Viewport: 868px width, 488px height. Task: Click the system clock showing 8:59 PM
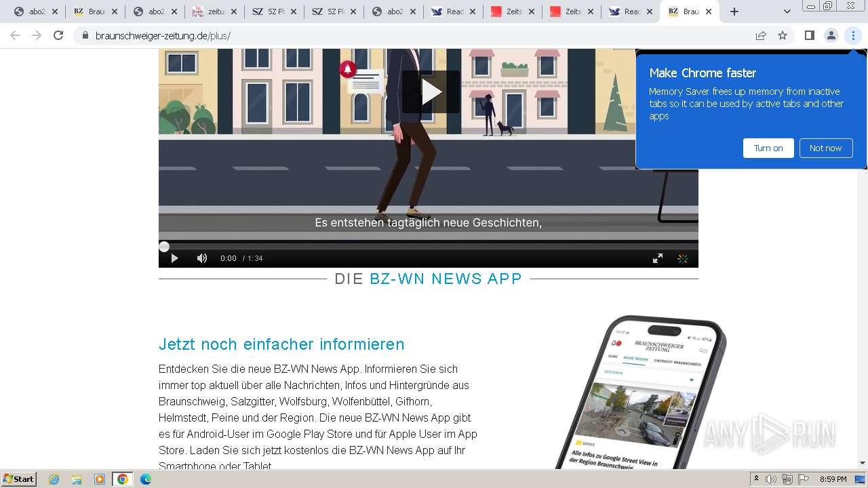(833, 479)
